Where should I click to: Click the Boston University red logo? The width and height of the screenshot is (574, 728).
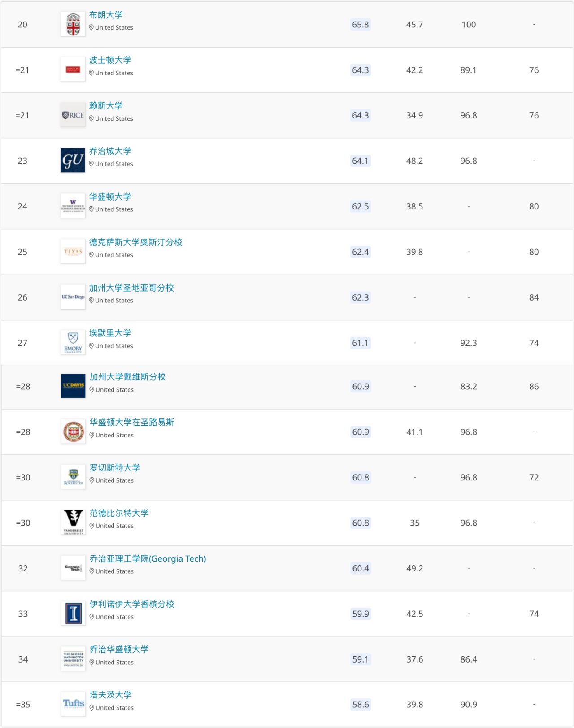pyautogui.click(x=73, y=70)
